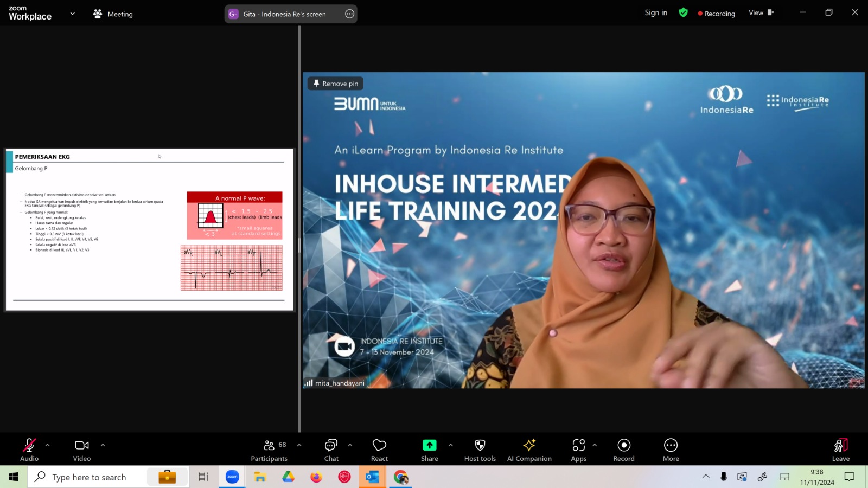Open the View layout menu
This screenshot has width=868, height=488.
[x=761, y=12]
